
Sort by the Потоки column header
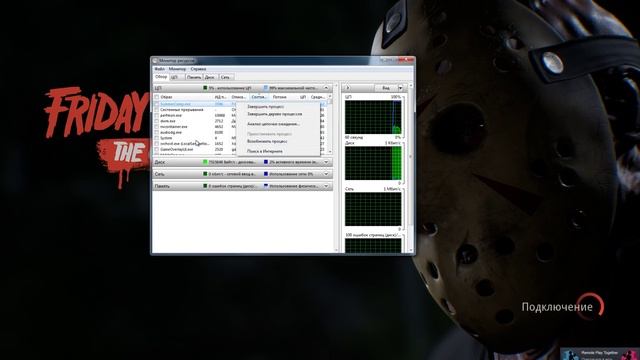pos(280,97)
